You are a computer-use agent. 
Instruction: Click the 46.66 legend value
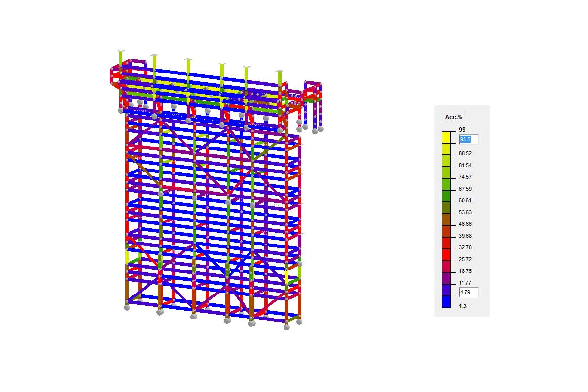pyautogui.click(x=465, y=224)
